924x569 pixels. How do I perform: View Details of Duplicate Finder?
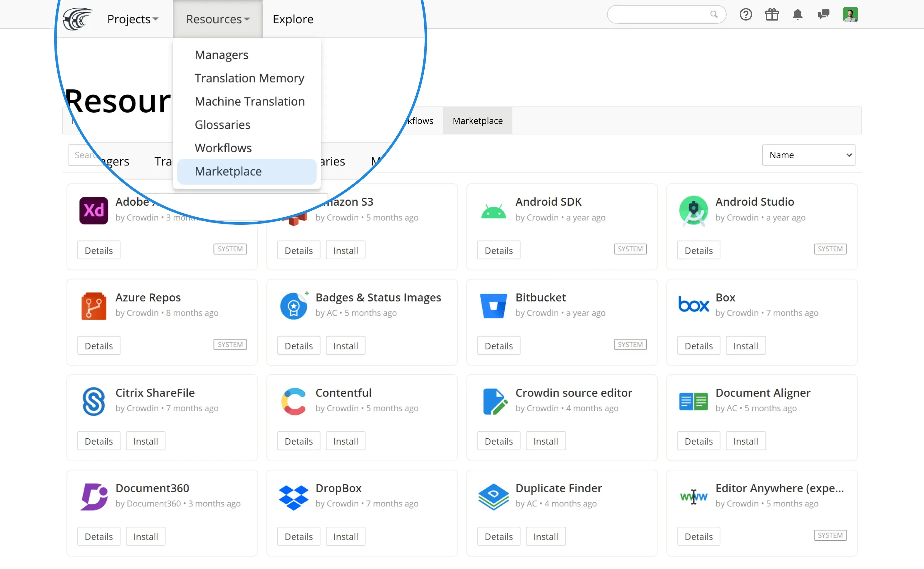(498, 536)
